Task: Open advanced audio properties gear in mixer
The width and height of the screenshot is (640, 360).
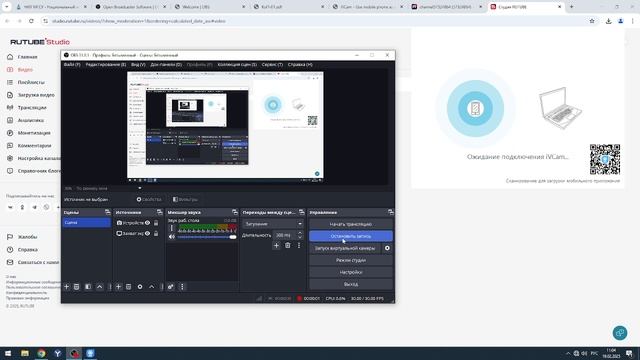Action: tap(171, 287)
